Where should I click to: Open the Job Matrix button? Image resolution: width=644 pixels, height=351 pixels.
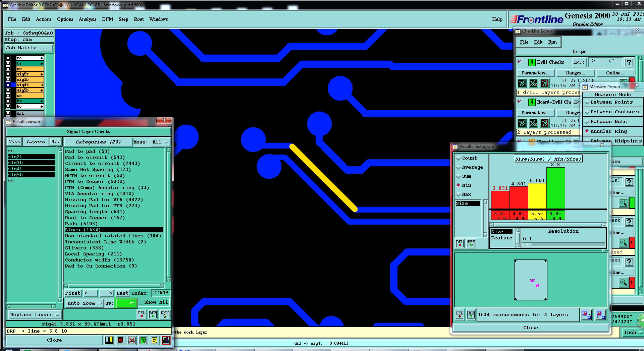pyautogui.click(x=29, y=48)
